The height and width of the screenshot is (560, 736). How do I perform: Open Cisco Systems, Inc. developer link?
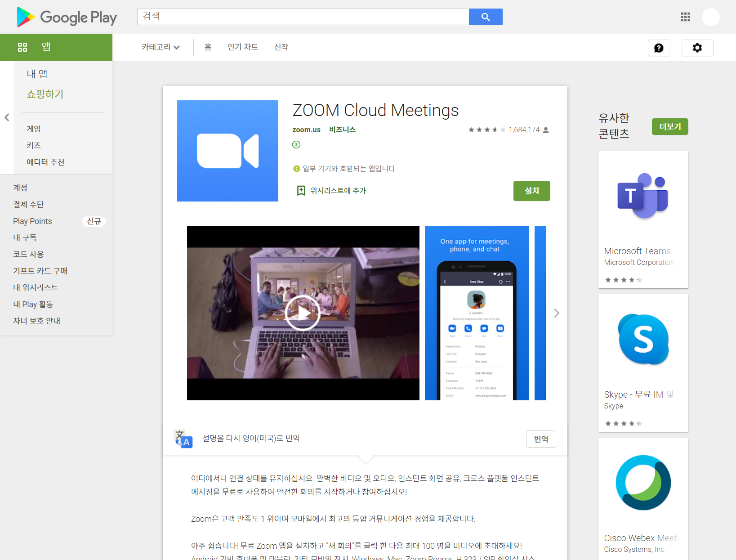pyautogui.click(x=634, y=549)
